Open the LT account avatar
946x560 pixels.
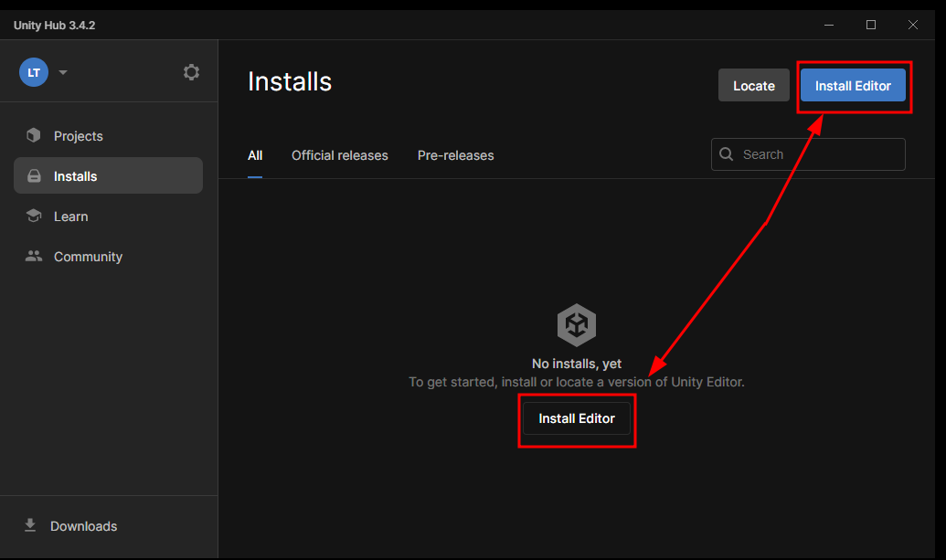[34, 72]
